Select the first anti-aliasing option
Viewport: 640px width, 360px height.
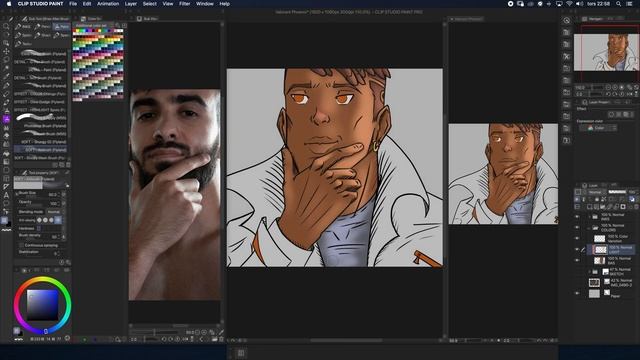click(x=40, y=220)
